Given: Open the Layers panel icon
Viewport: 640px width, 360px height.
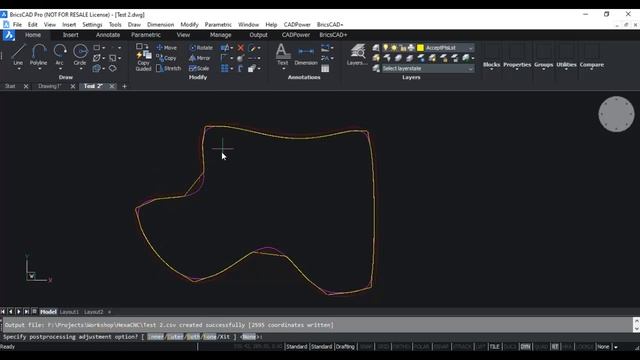Looking at the screenshot, I should [357, 55].
